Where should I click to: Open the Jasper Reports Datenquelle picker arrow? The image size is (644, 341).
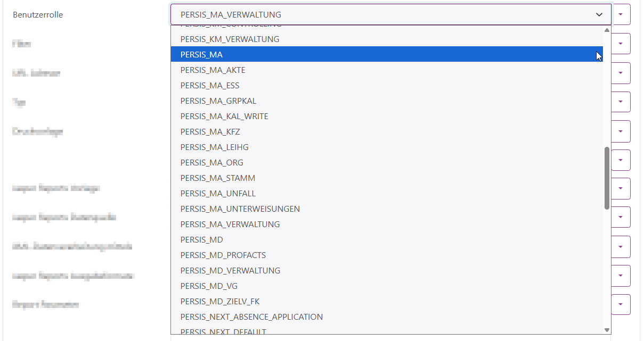point(621,217)
